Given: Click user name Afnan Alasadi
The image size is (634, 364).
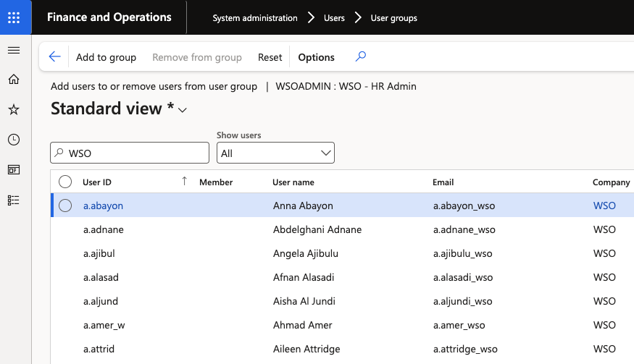Looking at the screenshot, I should click(304, 277).
